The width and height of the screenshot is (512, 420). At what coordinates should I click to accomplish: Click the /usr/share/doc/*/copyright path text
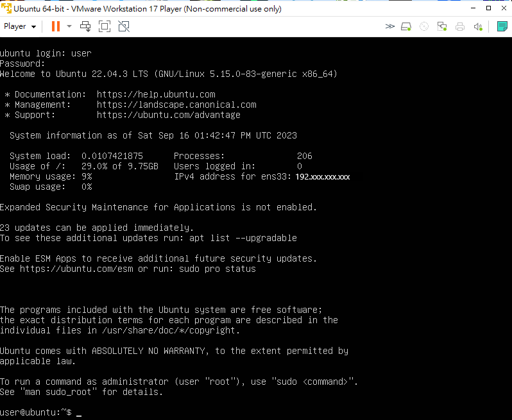click(169, 330)
